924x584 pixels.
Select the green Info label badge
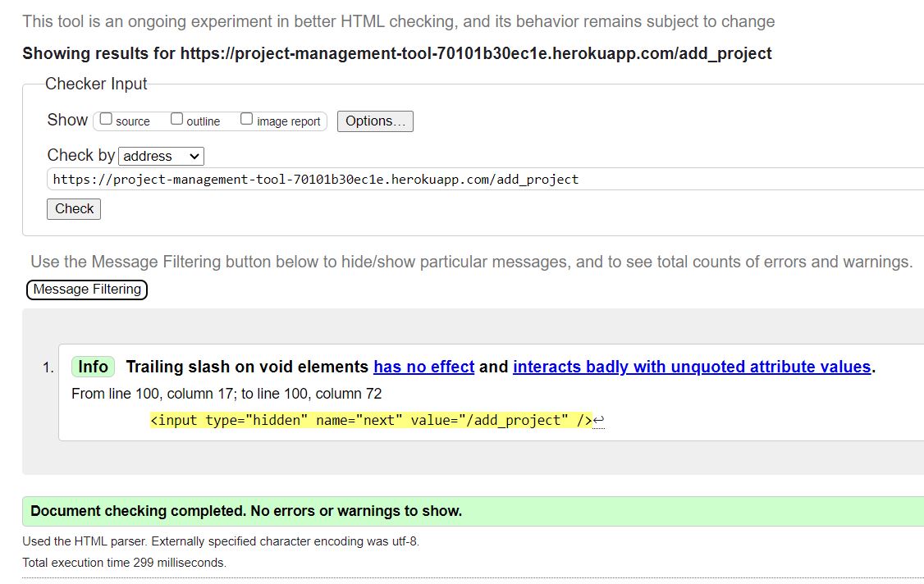93,367
